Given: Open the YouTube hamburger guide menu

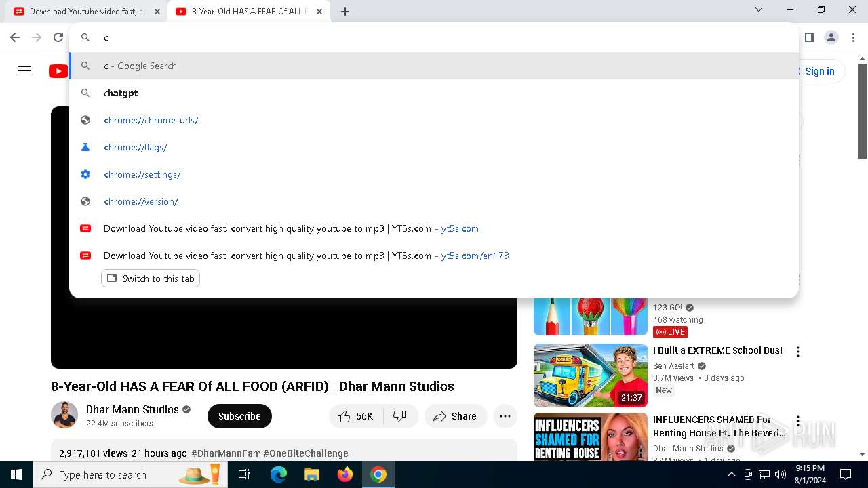Looking at the screenshot, I should (24, 71).
